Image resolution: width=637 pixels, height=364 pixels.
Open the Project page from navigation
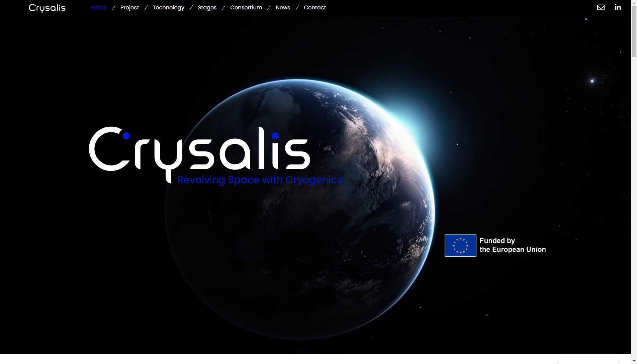[x=129, y=7]
